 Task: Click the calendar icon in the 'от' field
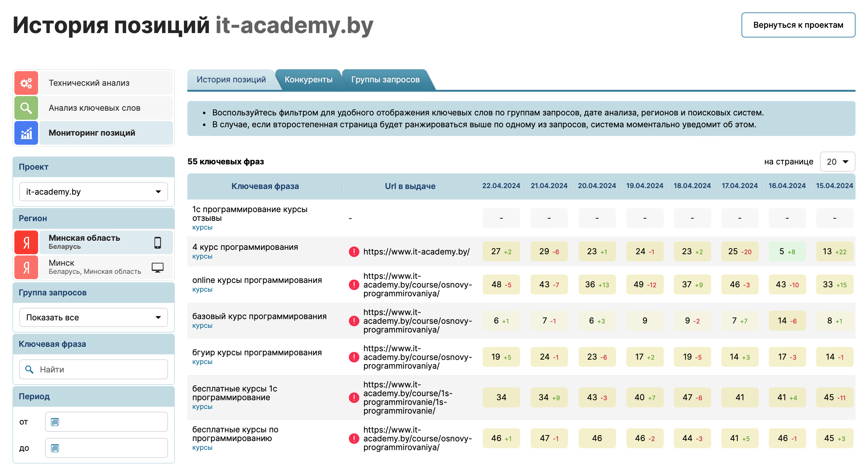(55, 422)
